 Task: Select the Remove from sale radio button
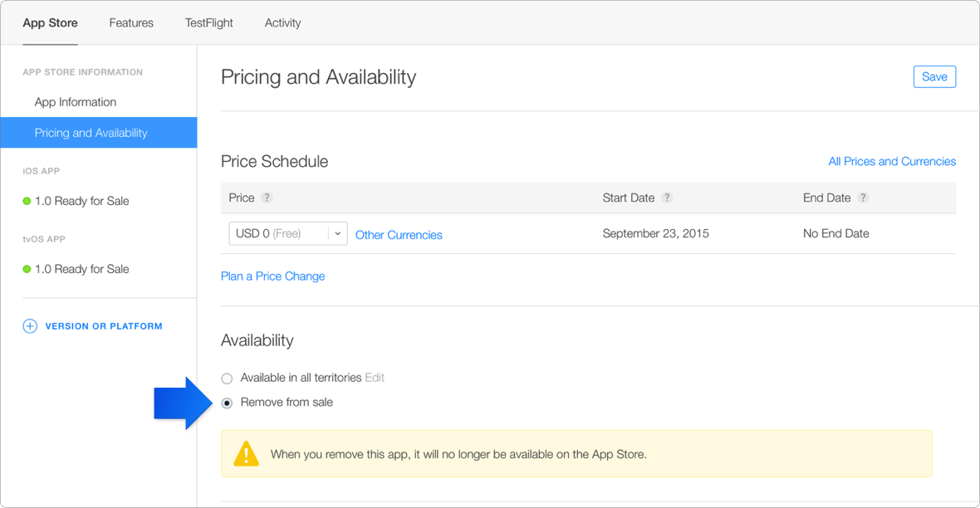(x=227, y=403)
